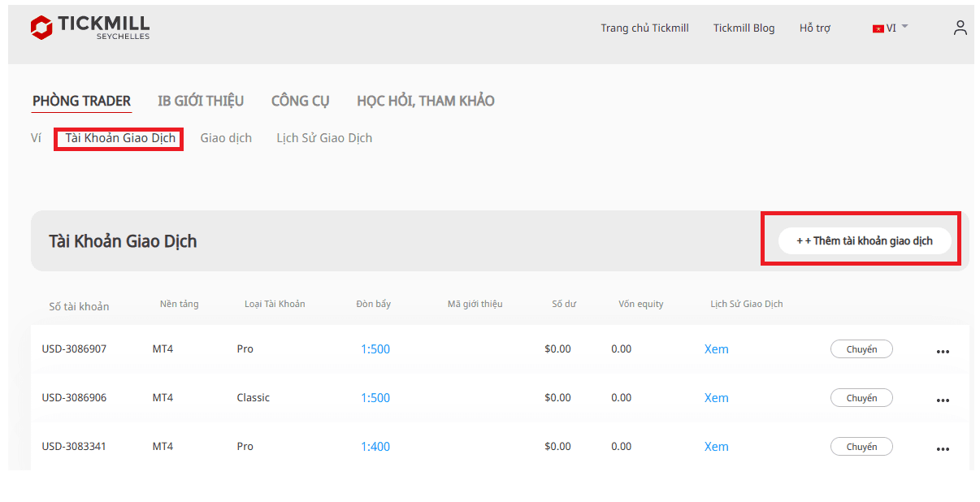Open the more options menu for USD-3086907

click(x=943, y=352)
